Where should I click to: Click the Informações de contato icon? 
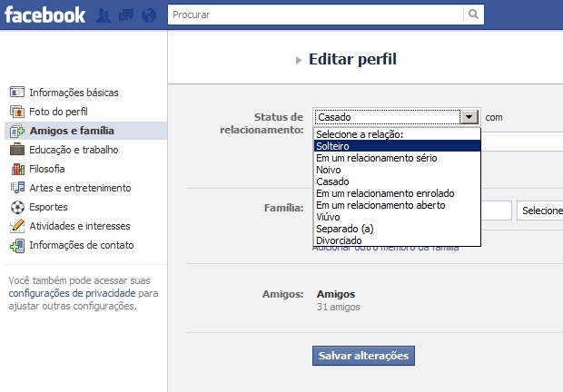tap(17, 245)
